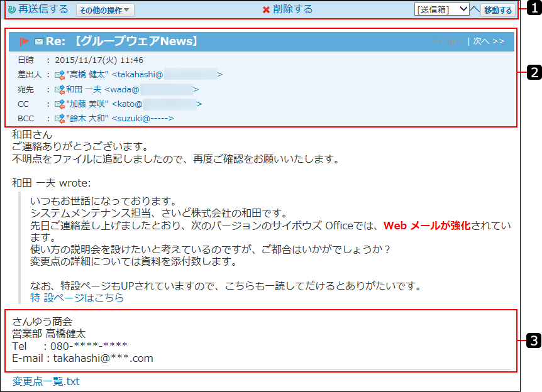Click the greeting line 和田さん
This screenshot has height=392, width=542.
[32, 134]
